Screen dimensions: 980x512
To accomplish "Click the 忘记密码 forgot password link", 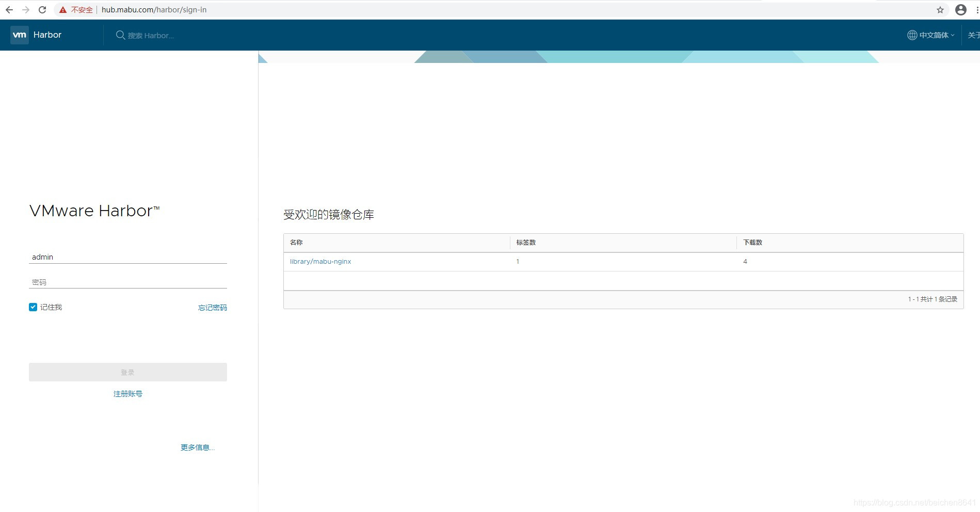I will (x=213, y=308).
